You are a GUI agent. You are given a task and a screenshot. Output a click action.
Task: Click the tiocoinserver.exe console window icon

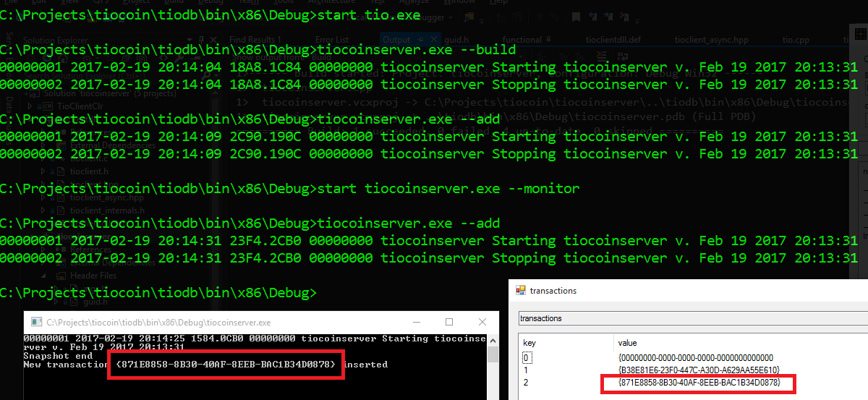[34, 322]
